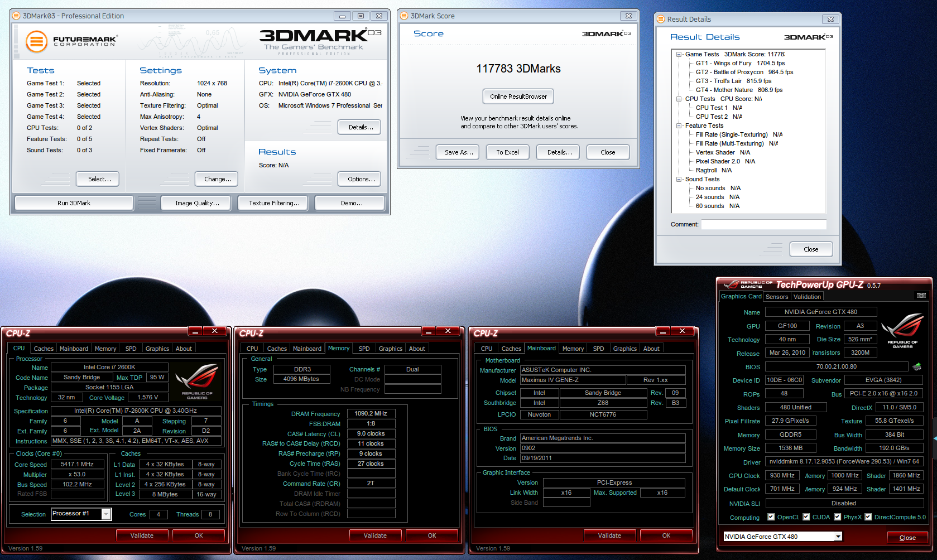Viewport: 937px width, 560px height.
Task: Select GT1 - Wings of Fury row
Action: click(740, 63)
